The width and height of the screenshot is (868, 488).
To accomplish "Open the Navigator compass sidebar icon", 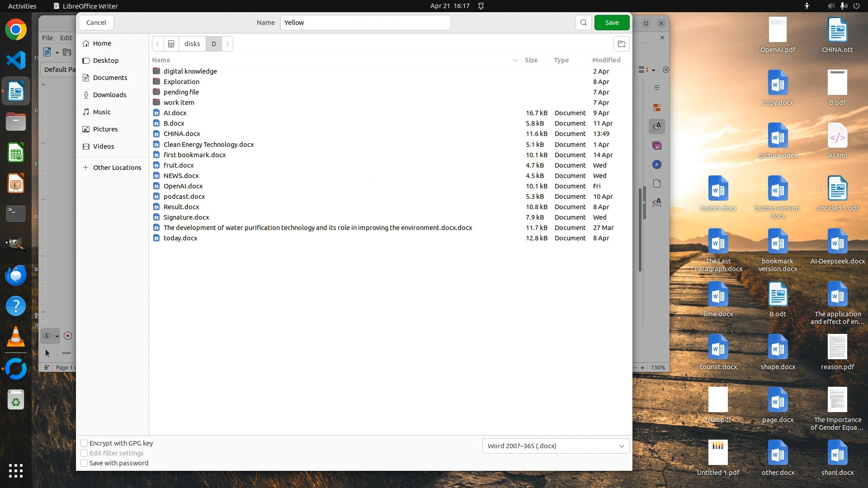I will pyautogui.click(x=657, y=165).
